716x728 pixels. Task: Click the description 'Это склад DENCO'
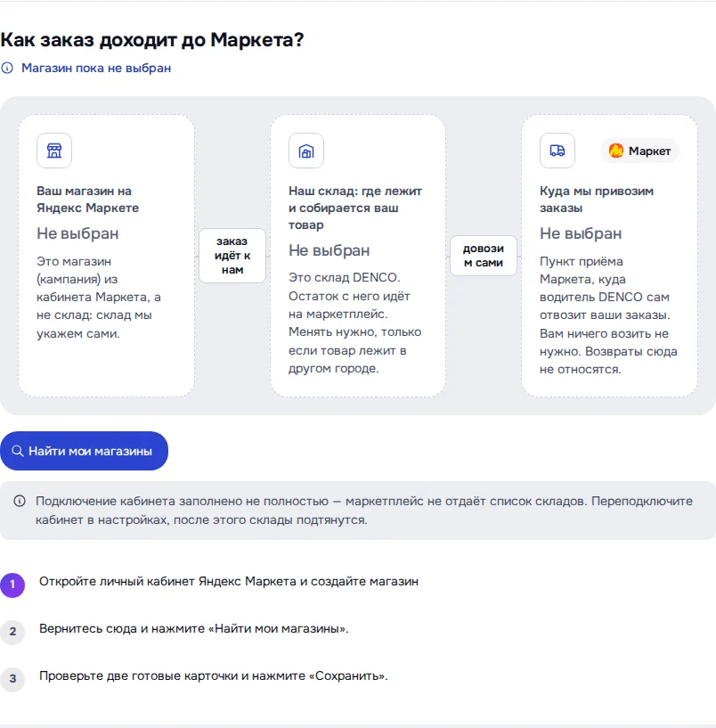tap(355, 323)
